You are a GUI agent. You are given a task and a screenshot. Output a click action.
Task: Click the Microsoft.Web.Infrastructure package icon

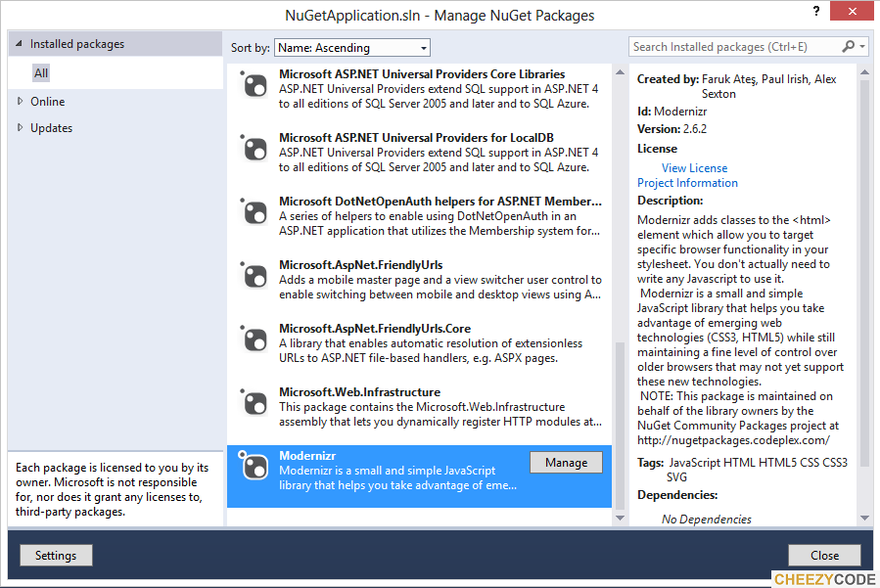tap(255, 402)
